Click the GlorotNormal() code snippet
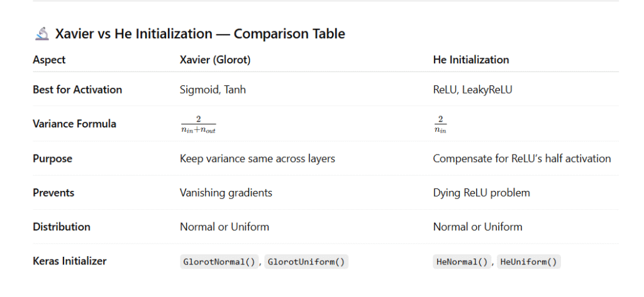 coord(219,262)
